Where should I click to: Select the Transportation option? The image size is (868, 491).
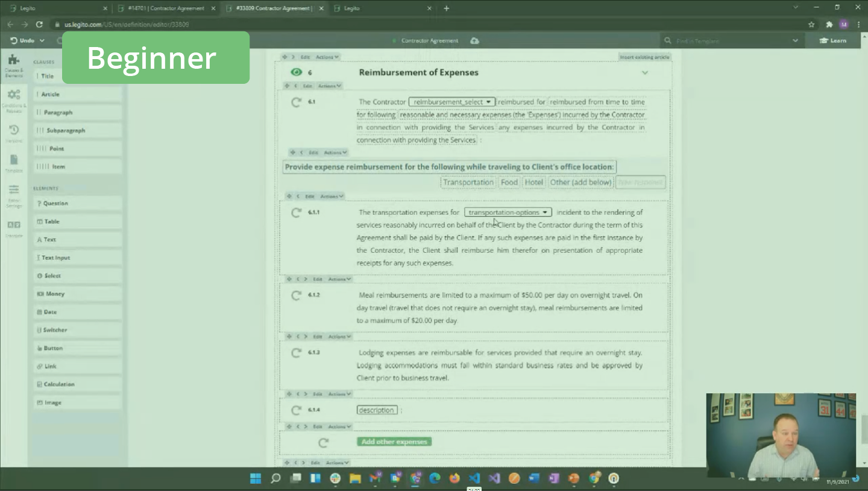pyautogui.click(x=468, y=182)
